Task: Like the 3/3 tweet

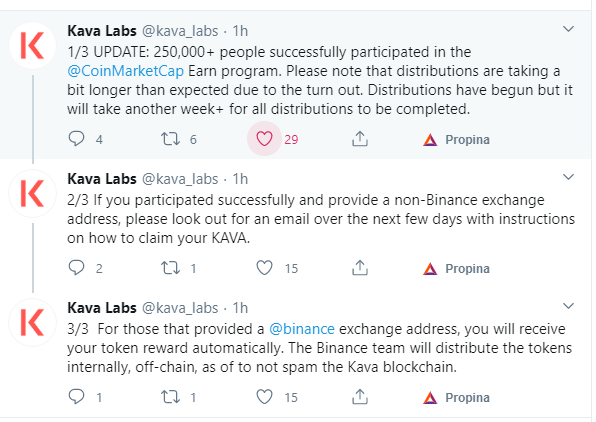Action: tap(264, 397)
